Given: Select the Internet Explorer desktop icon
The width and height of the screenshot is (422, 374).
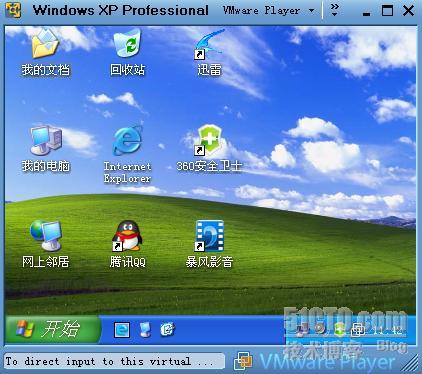Looking at the screenshot, I should coord(127,140).
